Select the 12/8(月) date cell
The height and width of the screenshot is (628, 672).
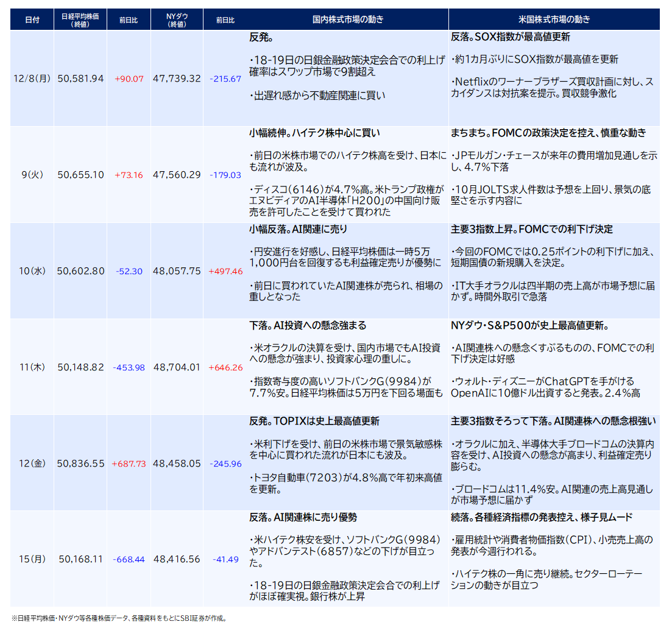coord(32,79)
